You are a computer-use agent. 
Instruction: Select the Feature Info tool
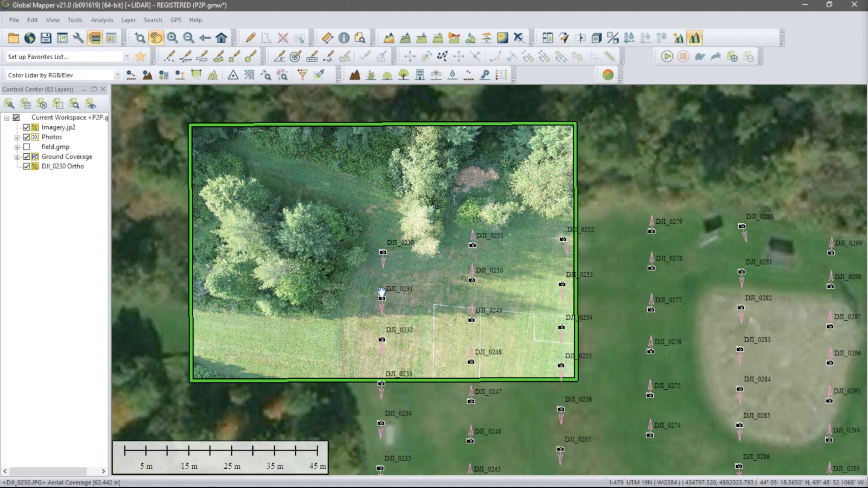[x=344, y=38]
